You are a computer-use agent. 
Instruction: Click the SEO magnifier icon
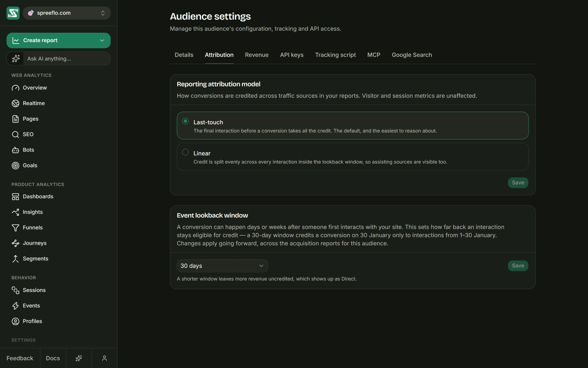[15, 134]
